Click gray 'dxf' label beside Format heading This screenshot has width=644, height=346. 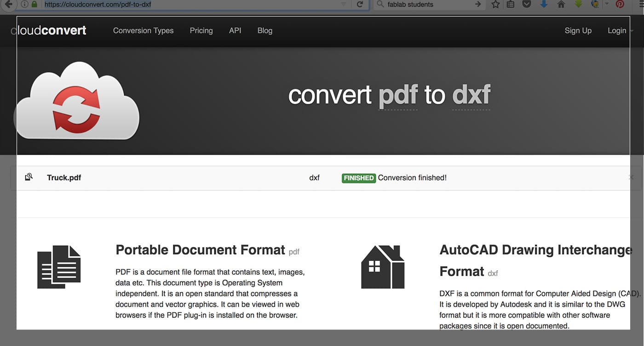(x=493, y=273)
